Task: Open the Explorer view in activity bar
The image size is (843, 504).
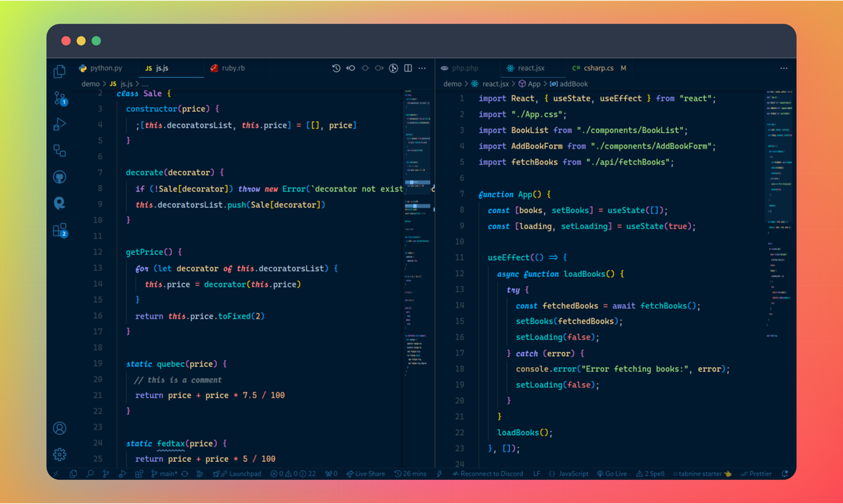Action: [59, 71]
